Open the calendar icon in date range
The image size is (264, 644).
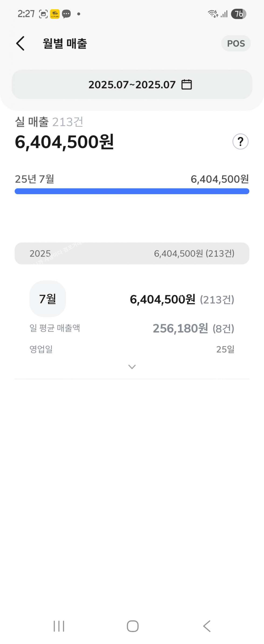[x=186, y=84]
